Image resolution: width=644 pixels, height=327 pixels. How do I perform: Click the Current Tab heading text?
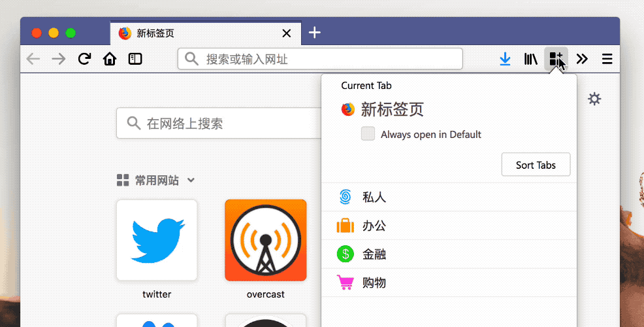coord(366,86)
